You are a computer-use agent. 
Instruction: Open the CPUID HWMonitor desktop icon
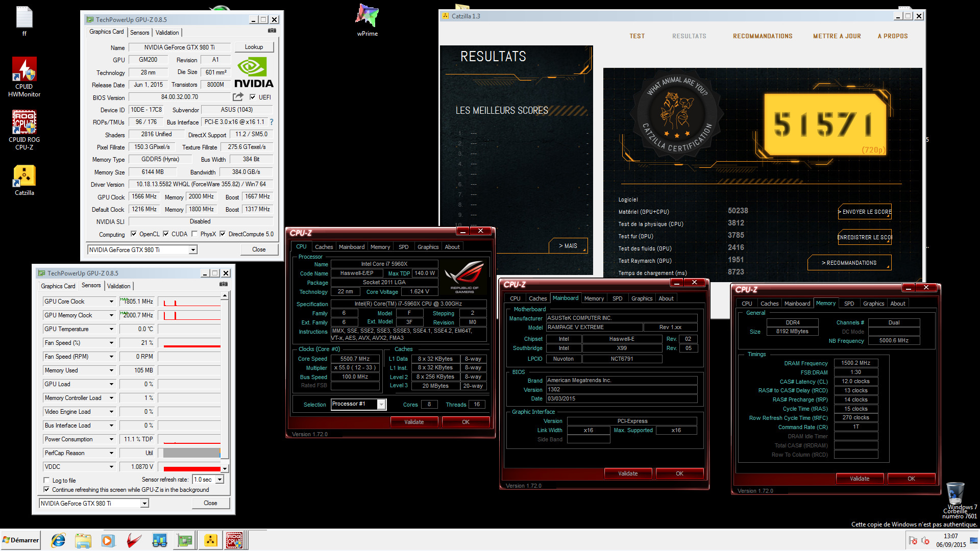24,77
